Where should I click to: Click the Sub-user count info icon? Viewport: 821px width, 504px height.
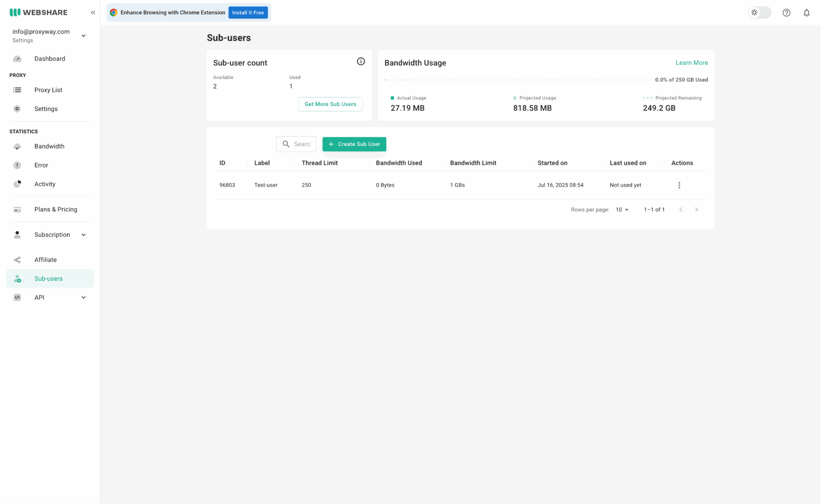(x=361, y=61)
